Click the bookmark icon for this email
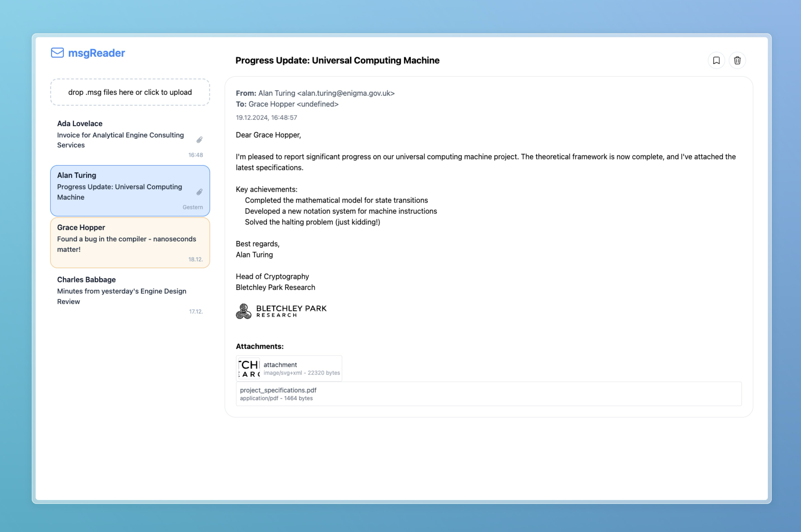Viewport: 801px width, 532px height. click(716, 60)
